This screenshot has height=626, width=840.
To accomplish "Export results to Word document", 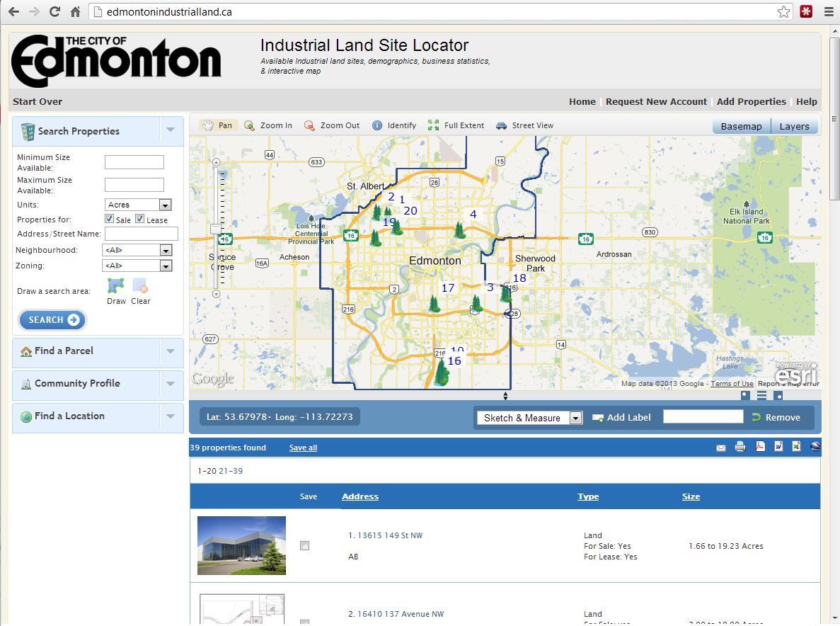I will [778, 446].
